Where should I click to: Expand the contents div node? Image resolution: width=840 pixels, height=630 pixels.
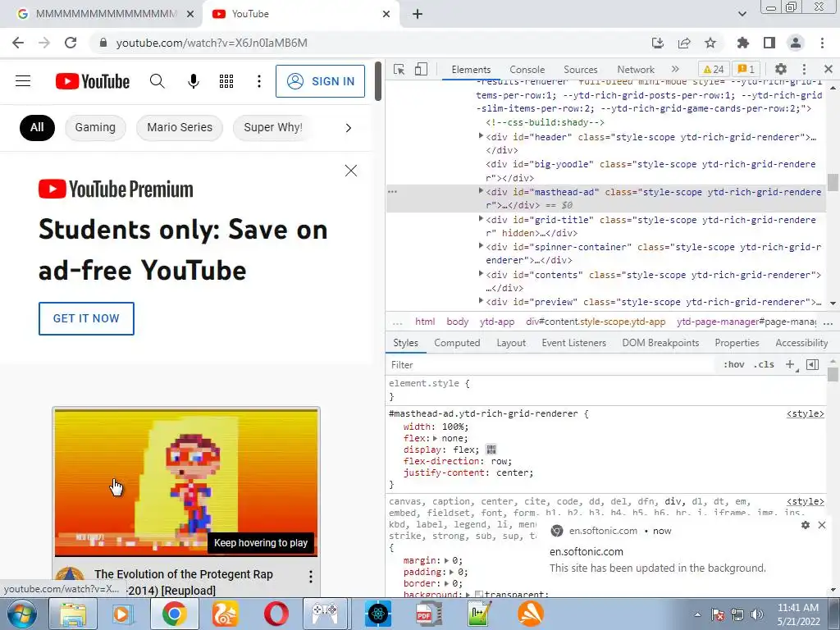click(481, 274)
